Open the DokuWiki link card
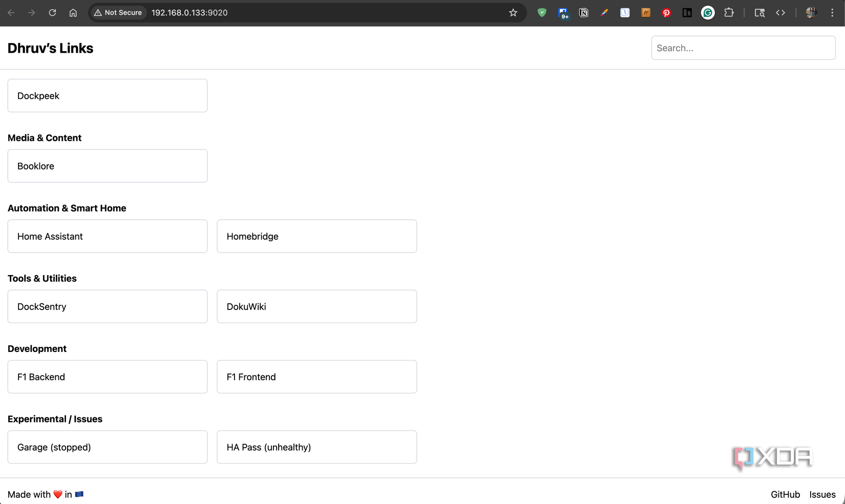 pyautogui.click(x=317, y=306)
